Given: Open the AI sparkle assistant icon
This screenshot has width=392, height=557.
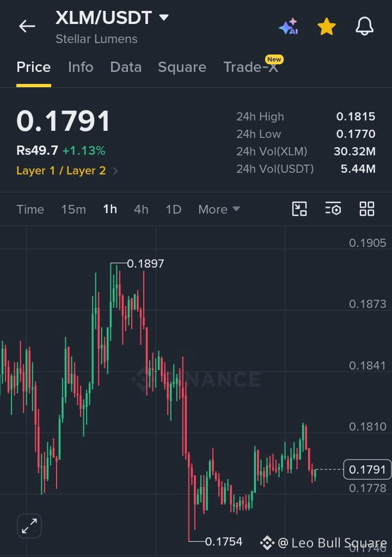Looking at the screenshot, I should [289, 26].
